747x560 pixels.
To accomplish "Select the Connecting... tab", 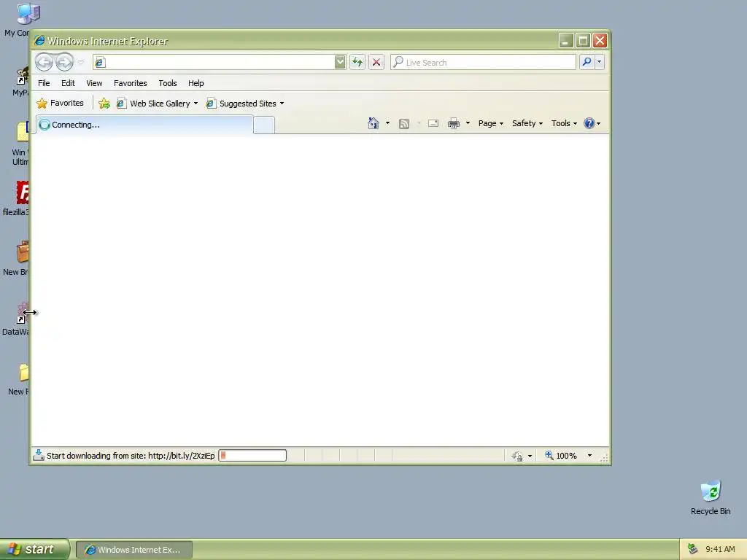I will tap(144, 125).
